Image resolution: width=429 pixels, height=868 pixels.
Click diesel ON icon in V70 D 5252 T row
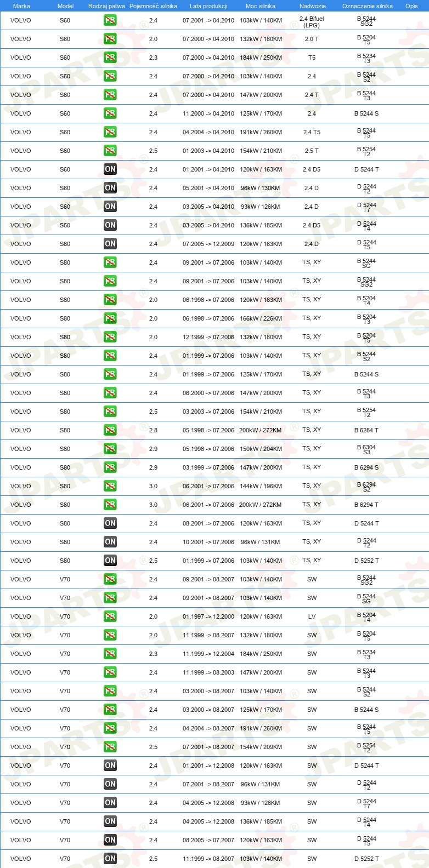(110, 859)
